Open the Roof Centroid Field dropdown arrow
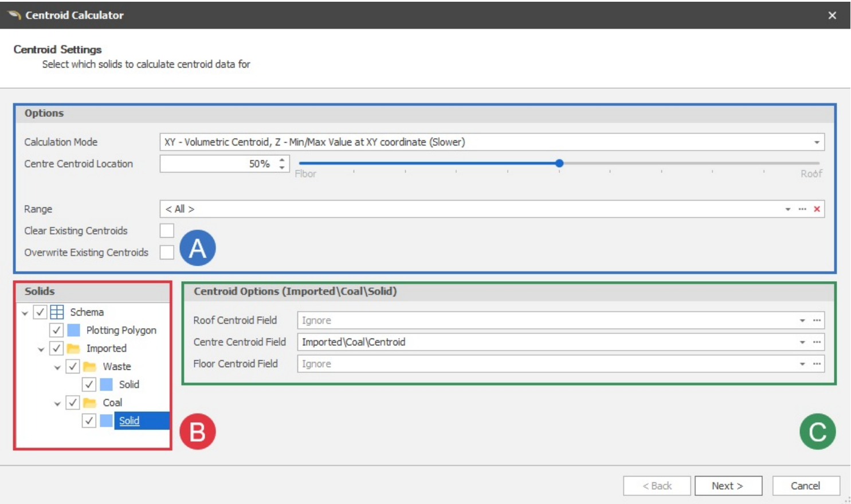The image size is (851, 504). click(802, 320)
